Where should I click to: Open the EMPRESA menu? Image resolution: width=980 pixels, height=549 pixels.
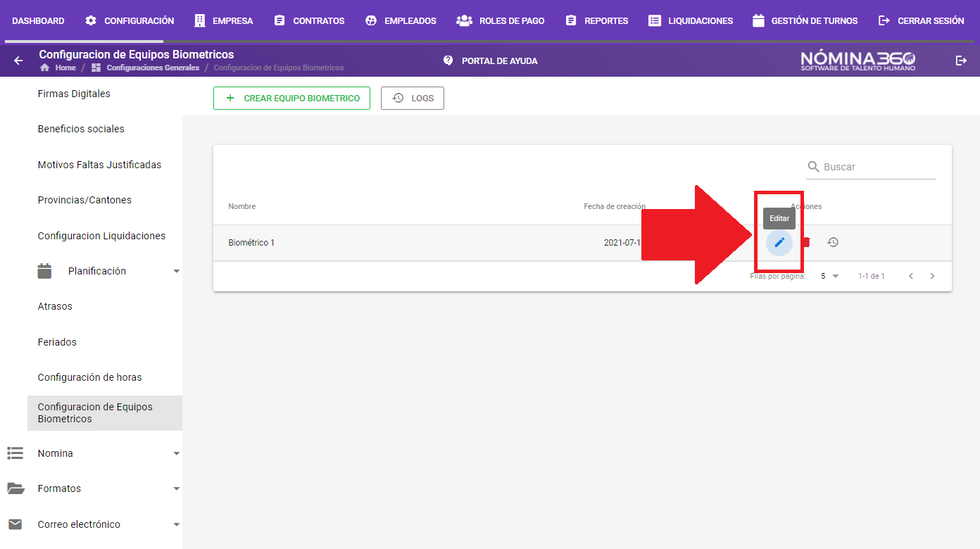[x=223, y=21]
